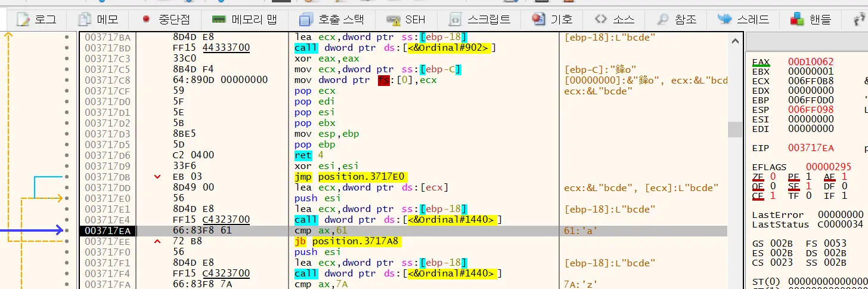Toggle the SF flag value
Image resolution: width=868 pixels, height=289 pixels.
pyautogui.click(x=807, y=186)
